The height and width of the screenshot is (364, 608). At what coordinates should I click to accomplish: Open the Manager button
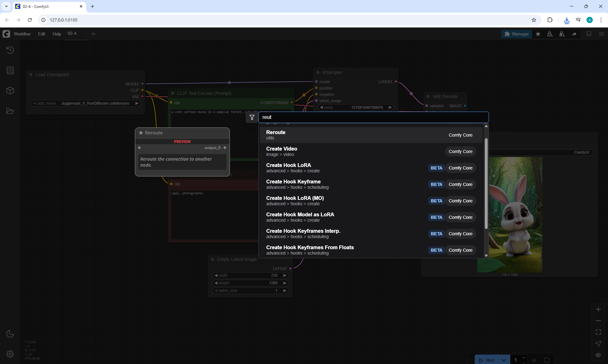516,34
